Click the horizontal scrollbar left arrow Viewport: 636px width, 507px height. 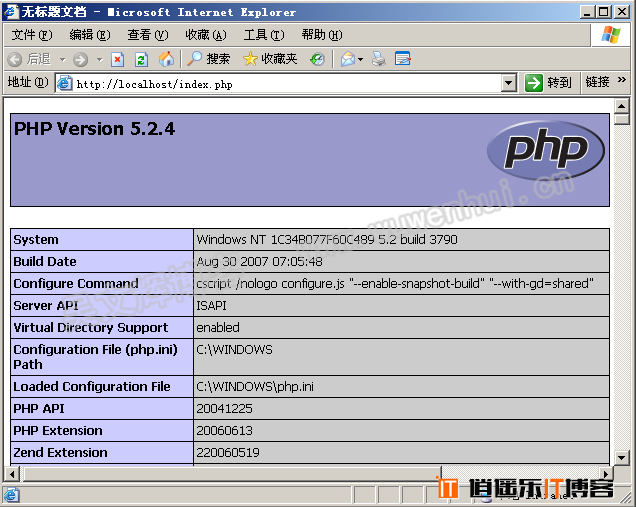[12, 474]
